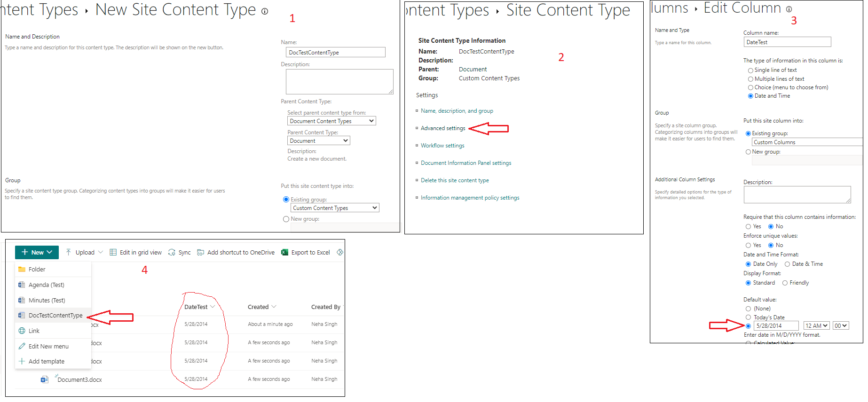The height and width of the screenshot is (402, 868).
Task: Choose Multiple lines of text column type
Action: click(750, 79)
